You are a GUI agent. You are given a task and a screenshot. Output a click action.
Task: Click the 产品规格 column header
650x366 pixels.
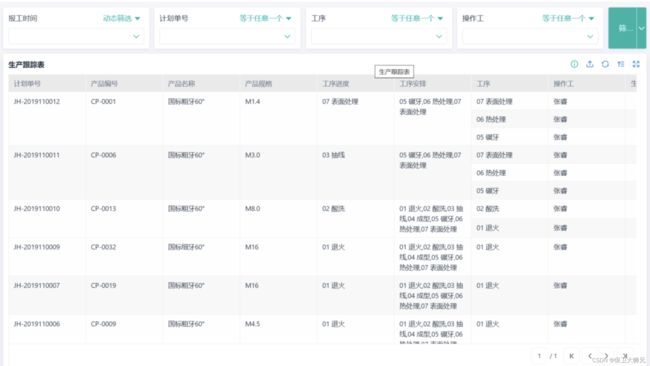pos(259,84)
